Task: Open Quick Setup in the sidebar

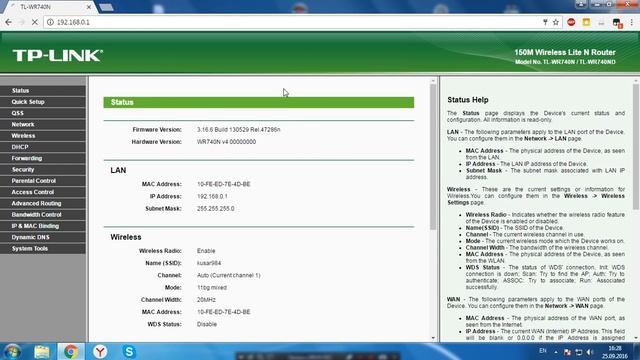Action: click(x=43, y=102)
